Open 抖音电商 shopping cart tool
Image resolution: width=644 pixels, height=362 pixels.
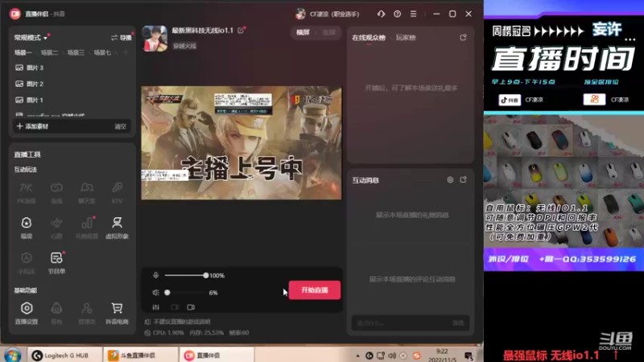[x=117, y=313]
